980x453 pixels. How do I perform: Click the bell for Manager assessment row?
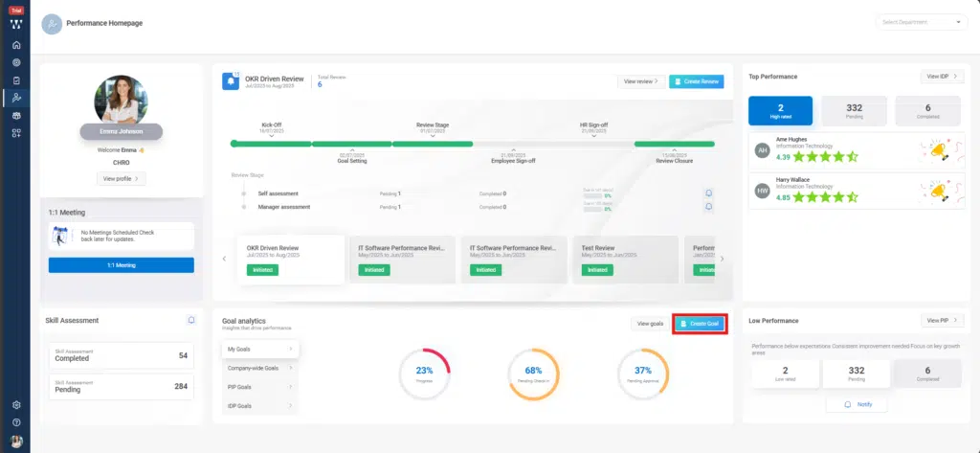tap(708, 207)
